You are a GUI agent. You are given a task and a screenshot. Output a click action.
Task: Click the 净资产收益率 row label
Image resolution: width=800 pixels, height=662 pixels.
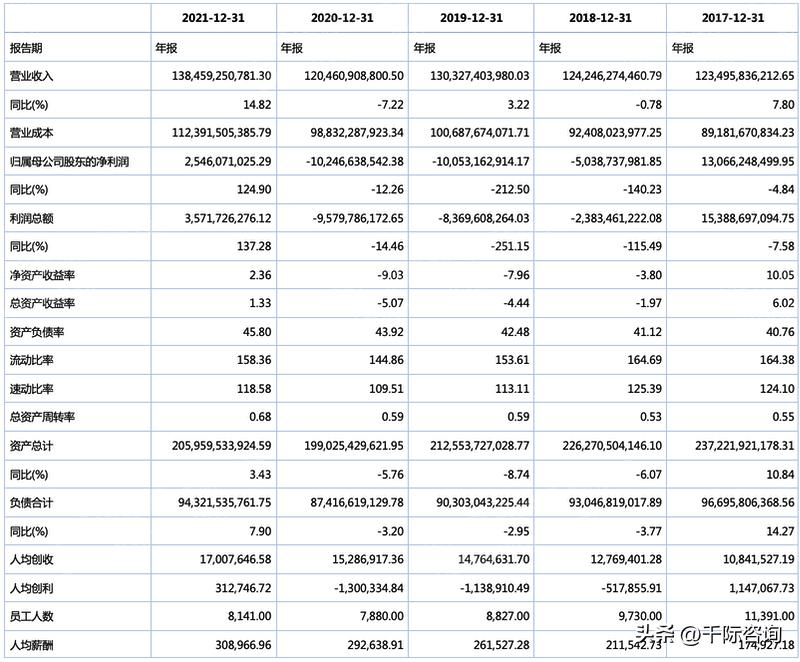(x=42, y=273)
